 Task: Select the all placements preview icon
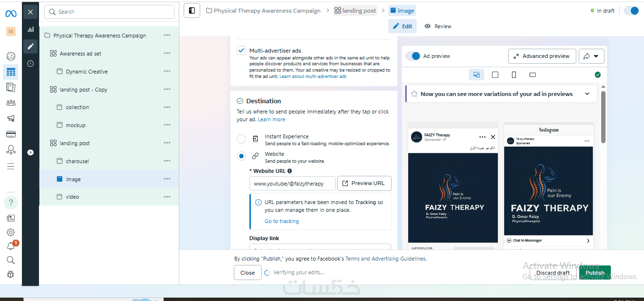click(476, 75)
